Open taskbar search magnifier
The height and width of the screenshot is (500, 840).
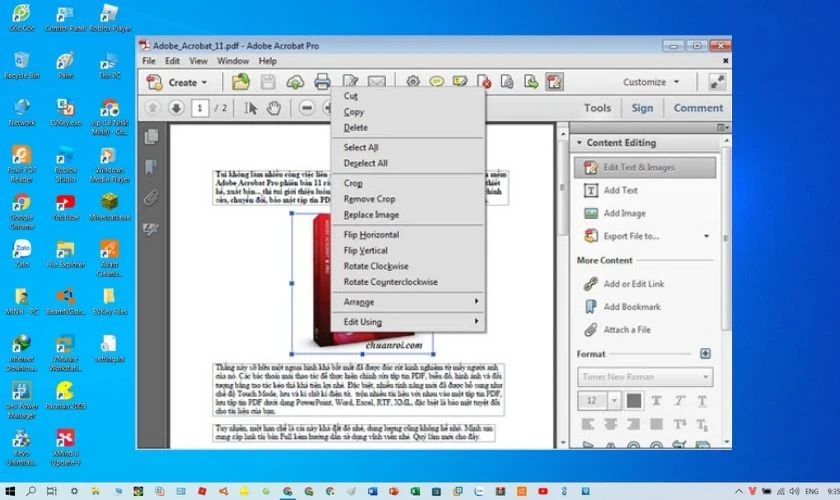point(31,490)
